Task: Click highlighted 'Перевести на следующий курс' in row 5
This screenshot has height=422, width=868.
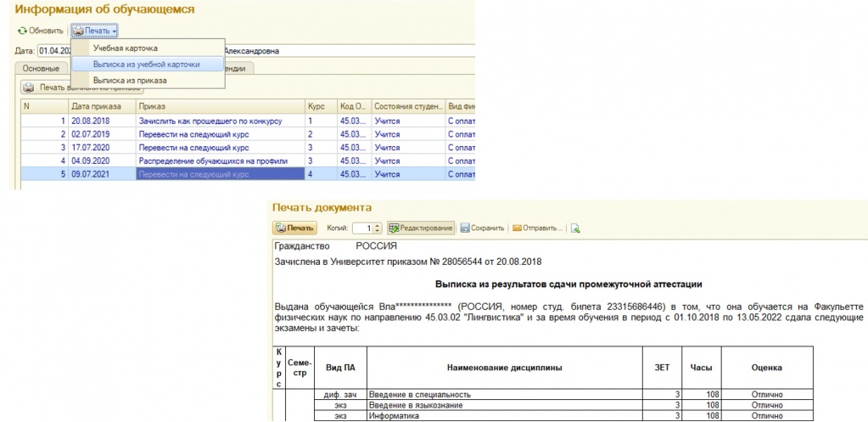Action: 220,174
